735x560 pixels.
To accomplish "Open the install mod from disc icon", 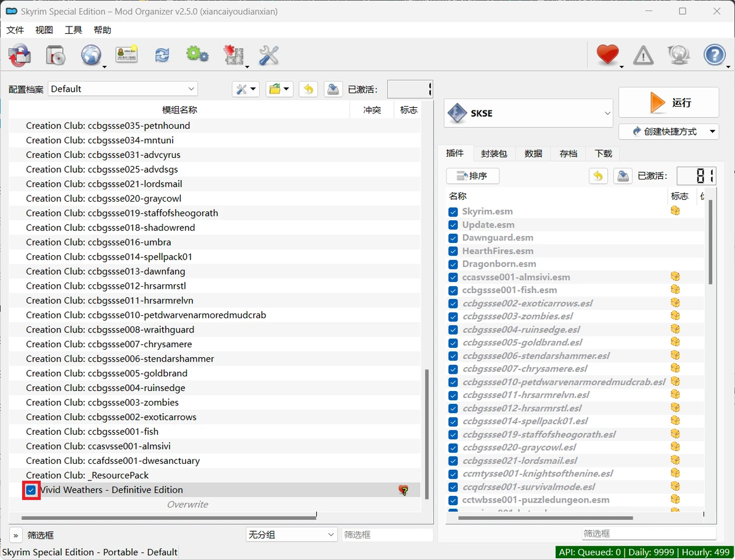I will pos(55,56).
